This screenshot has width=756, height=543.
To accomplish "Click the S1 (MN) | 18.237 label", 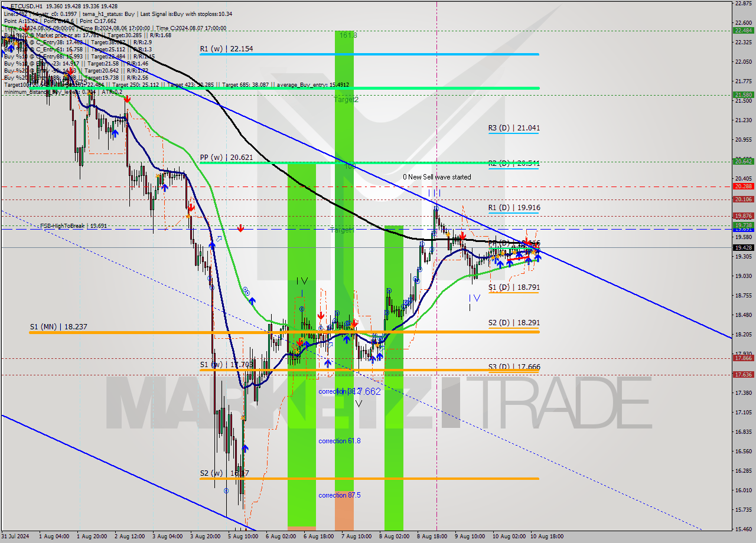I will pos(58,326).
